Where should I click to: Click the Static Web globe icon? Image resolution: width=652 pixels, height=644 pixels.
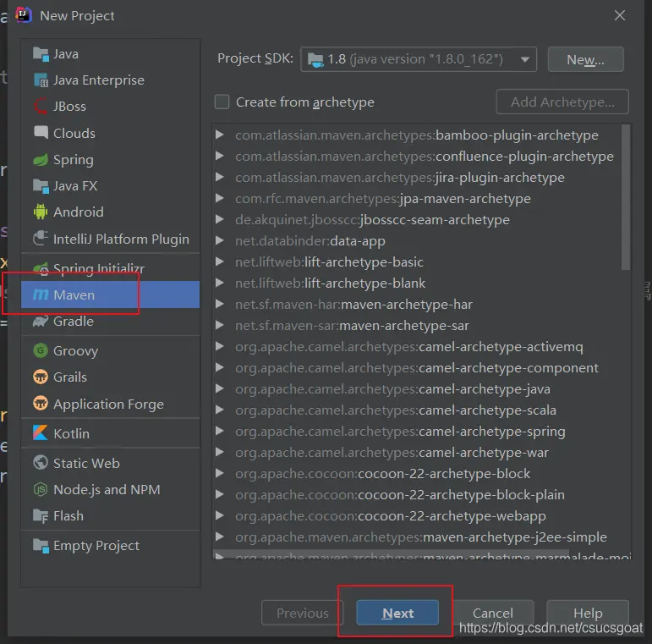coord(41,463)
